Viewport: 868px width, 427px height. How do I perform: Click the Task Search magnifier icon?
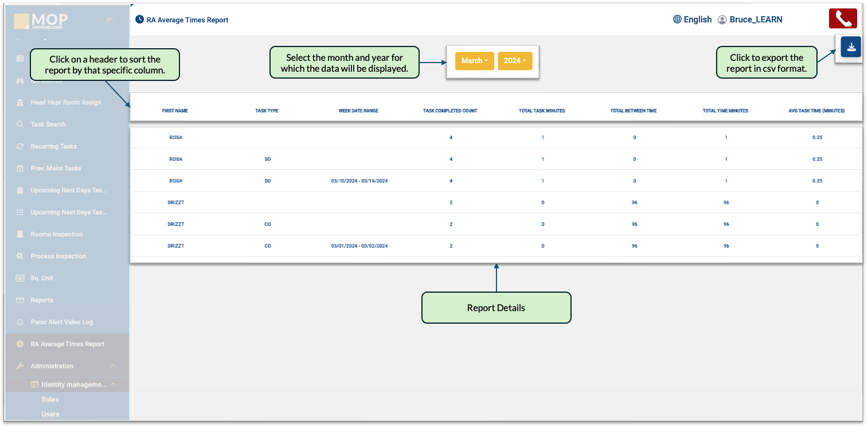coord(20,125)
